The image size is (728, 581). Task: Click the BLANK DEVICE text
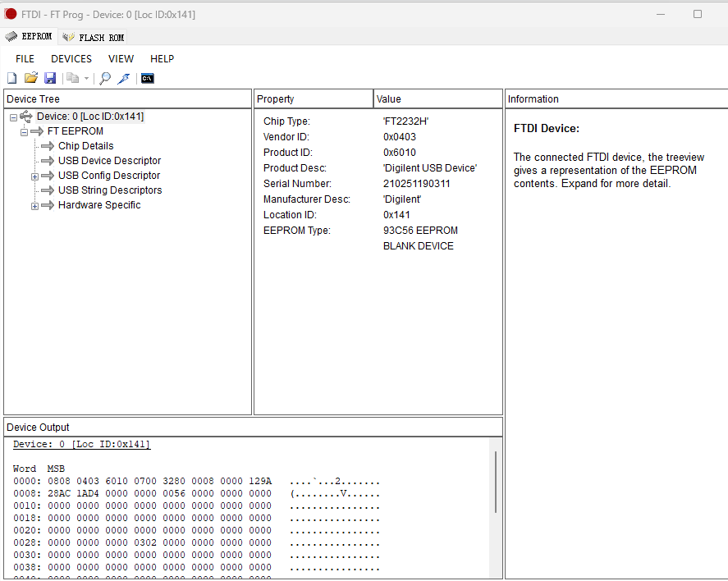[419, 246]
